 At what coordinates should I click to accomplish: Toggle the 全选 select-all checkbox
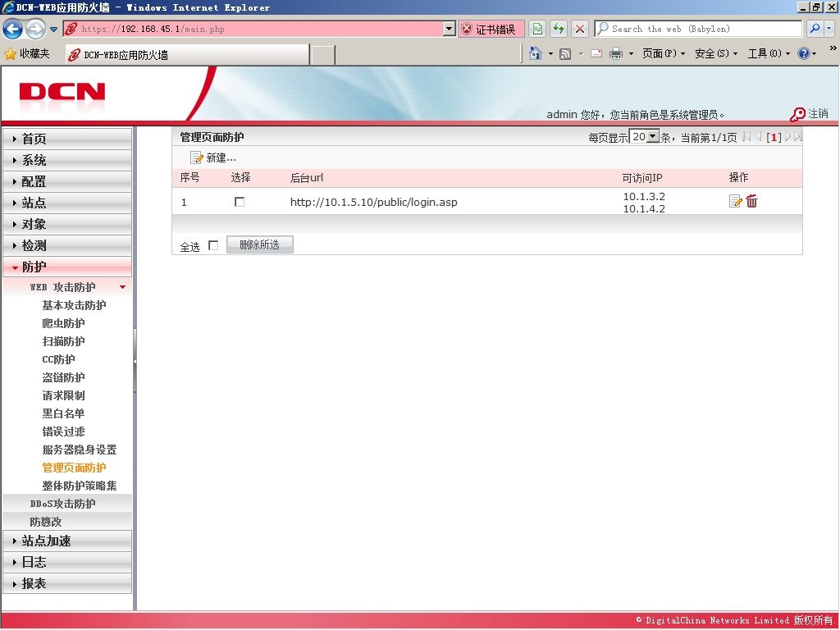click(x=213, y=245)
